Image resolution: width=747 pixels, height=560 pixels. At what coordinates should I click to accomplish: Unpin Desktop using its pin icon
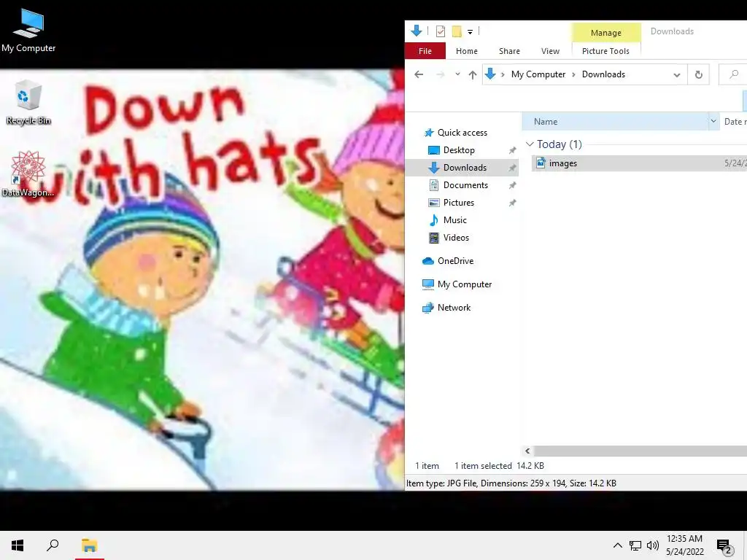[x=513, y=150]
